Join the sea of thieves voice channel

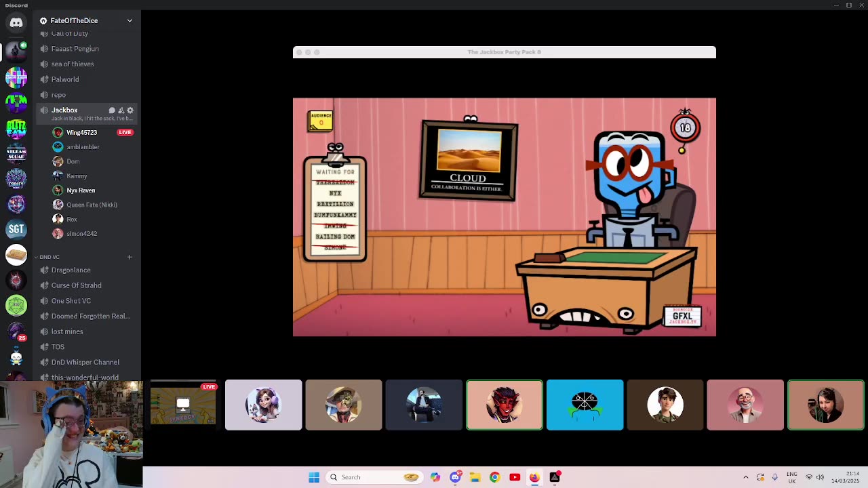pyautogui.click(x=87, y=64)
